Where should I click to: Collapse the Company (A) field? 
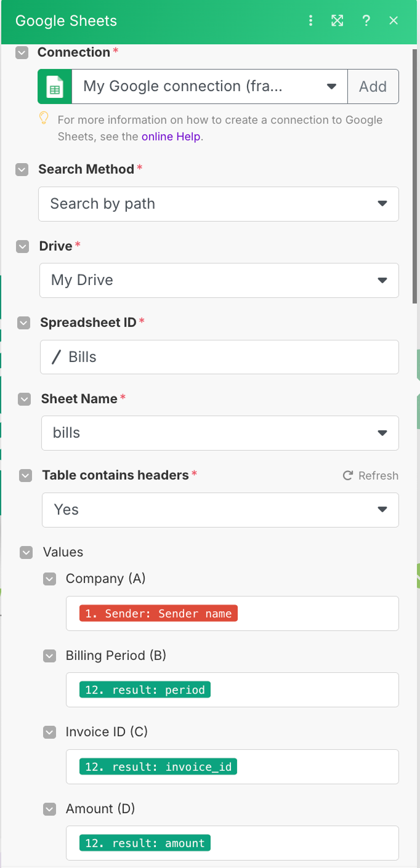coord(49,579)
